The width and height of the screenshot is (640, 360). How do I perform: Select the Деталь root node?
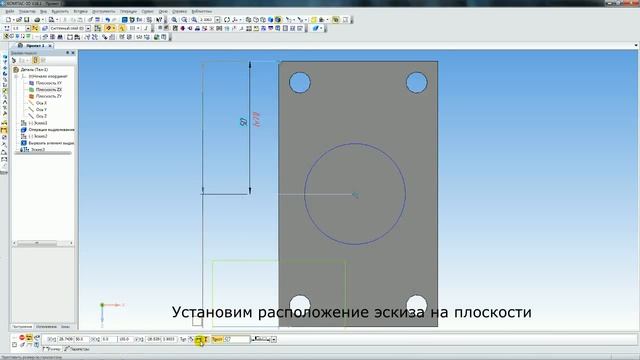tap(34, 69)
